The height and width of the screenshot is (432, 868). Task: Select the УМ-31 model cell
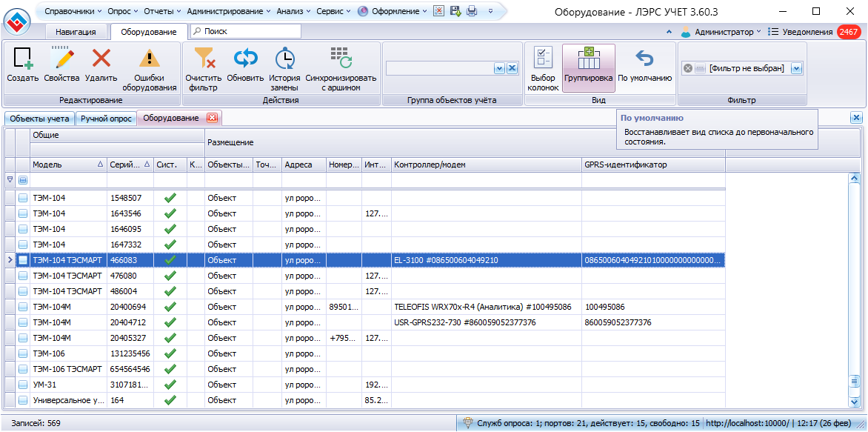tap(69, 385)
